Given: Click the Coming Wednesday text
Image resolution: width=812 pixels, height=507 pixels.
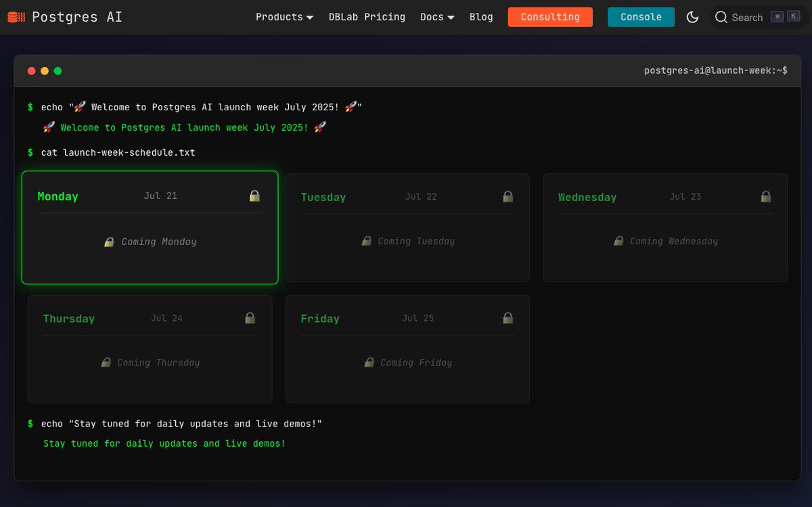Looking at the screenshot, I should (x=674, y=241).
